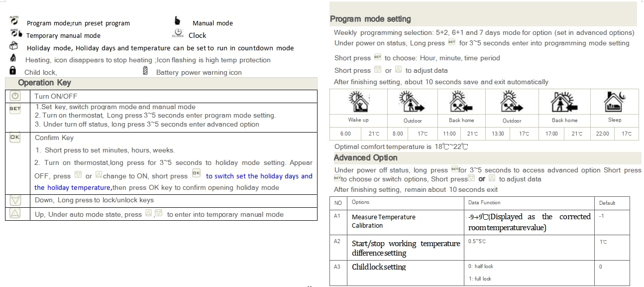644x287 pixels.
Task: Click the Back home icon above 17:00
Action: pos(564,102)
